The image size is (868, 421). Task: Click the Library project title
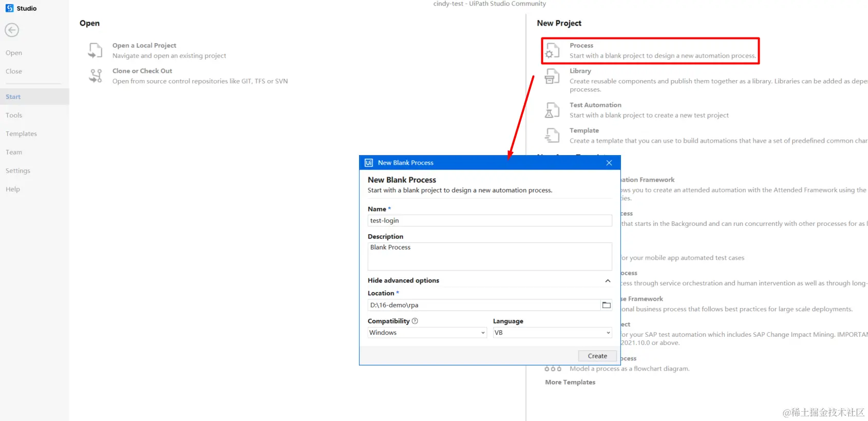(580, 71)
